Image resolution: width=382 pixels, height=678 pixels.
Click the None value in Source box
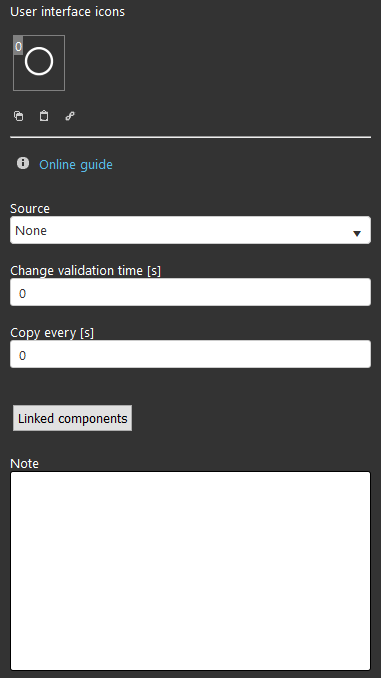point(31,230)
